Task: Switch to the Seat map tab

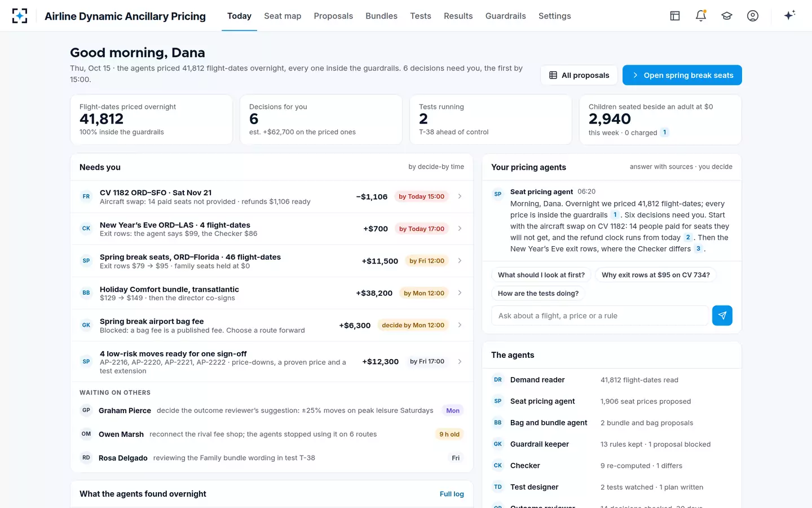Action: (x=283, y=16)
